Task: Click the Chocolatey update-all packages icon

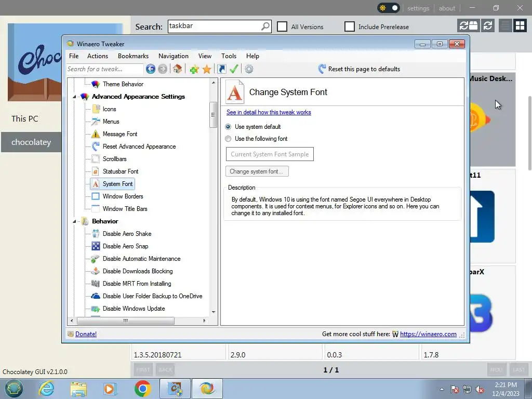Action: (x=469, y=25)
